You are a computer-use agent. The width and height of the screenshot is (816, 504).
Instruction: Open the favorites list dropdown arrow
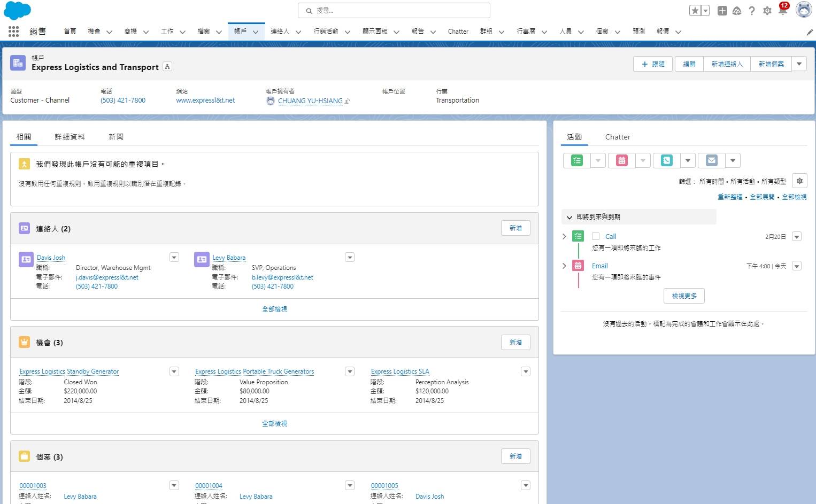[705, 10]
